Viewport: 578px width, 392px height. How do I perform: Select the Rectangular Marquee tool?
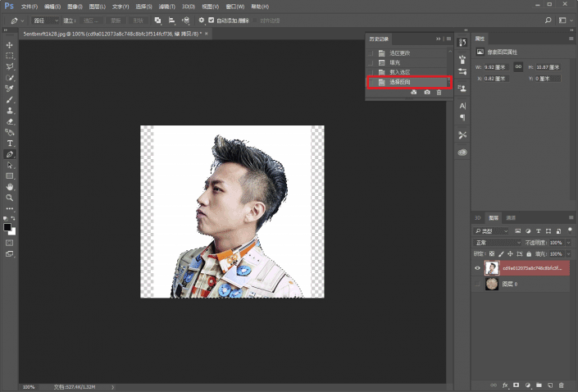click(10, 56)
